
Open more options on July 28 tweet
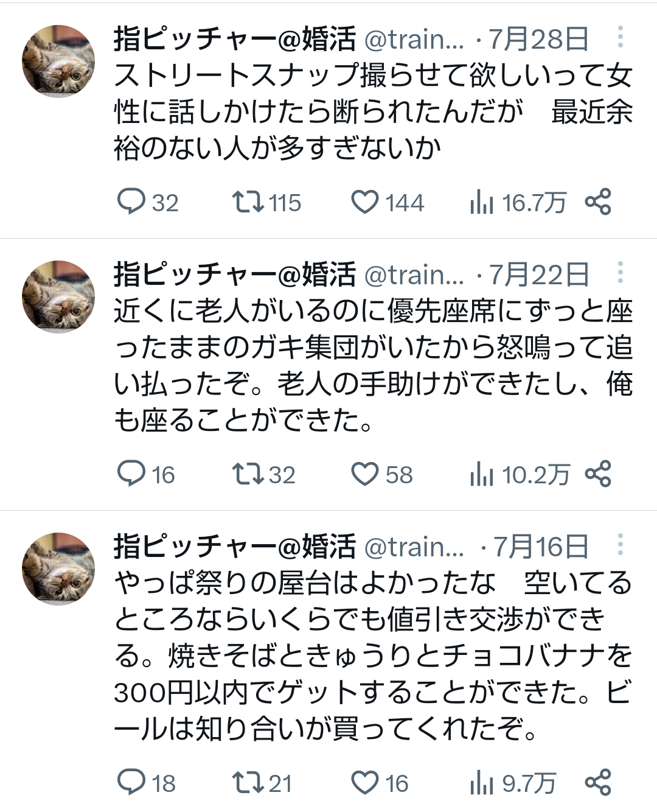620,38
